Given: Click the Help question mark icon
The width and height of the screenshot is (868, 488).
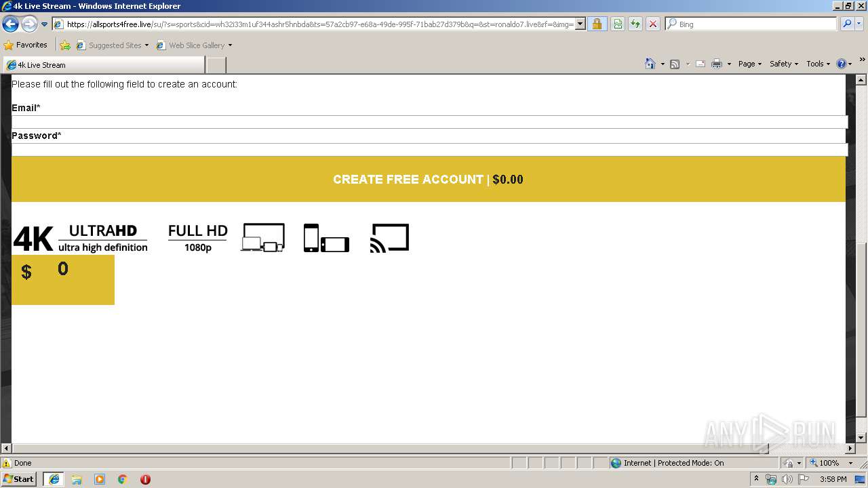Looking at the screenshot, I should (x=842, y=64).
